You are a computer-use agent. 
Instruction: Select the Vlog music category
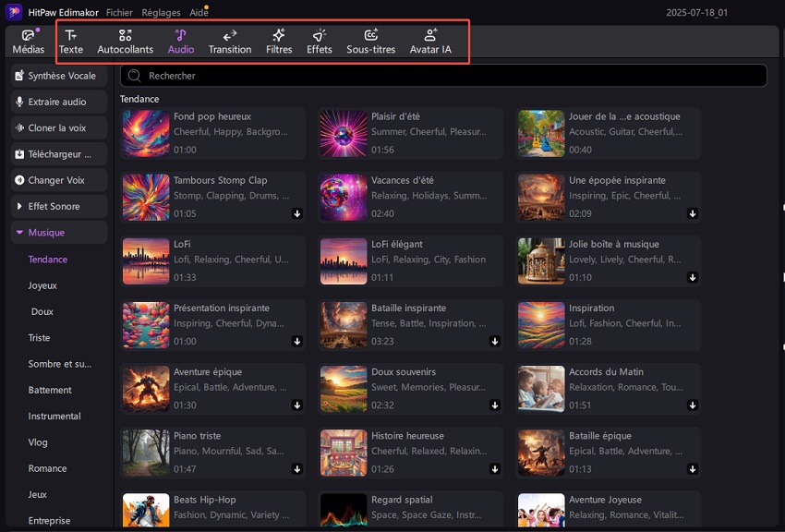click(38, 442)
